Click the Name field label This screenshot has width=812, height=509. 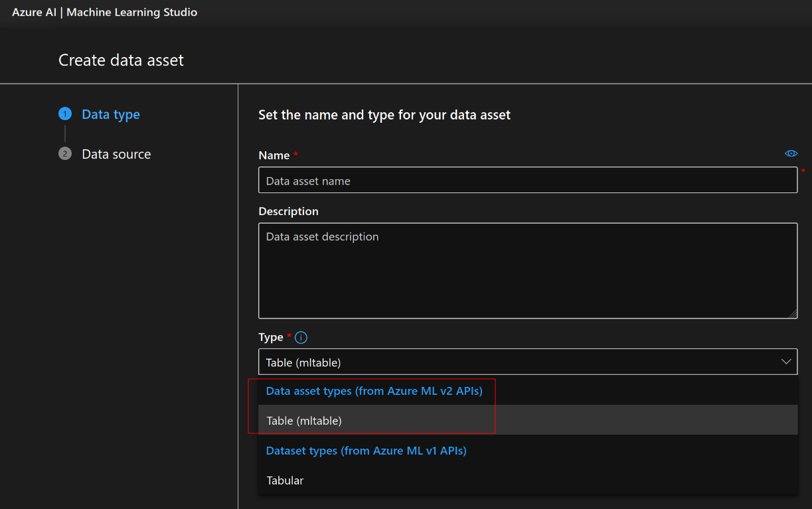point(274,155)
